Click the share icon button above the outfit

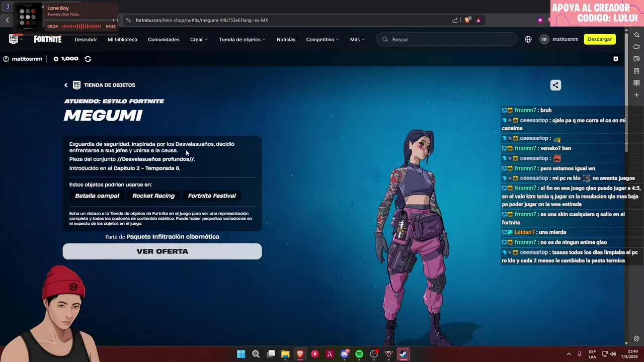pyautogui.click(x=555, y=85)
